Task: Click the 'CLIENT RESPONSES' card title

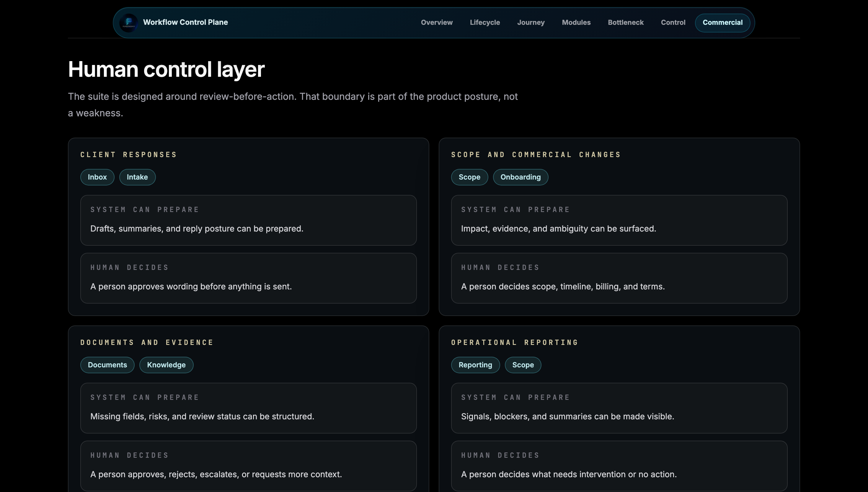Action: pyautogui.click(x=129, y=155)
